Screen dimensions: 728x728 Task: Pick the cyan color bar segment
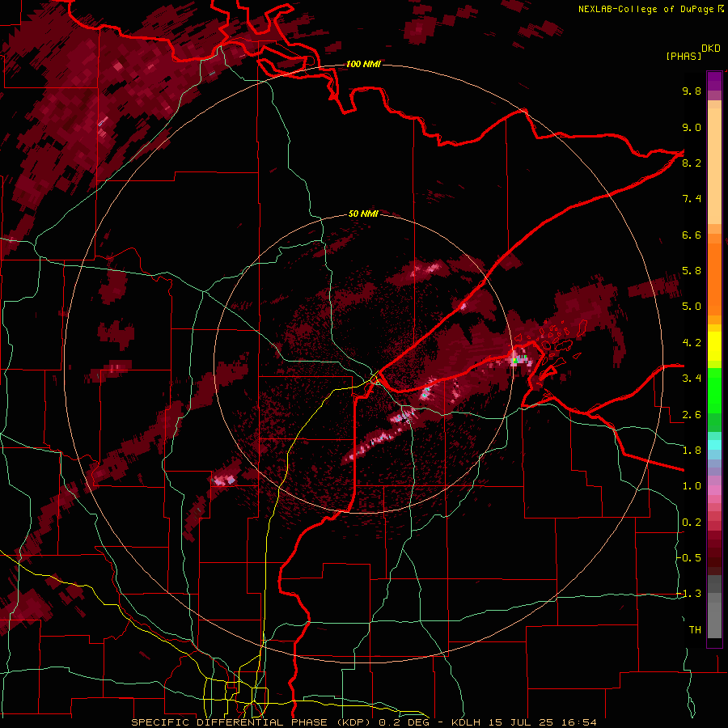714,445
